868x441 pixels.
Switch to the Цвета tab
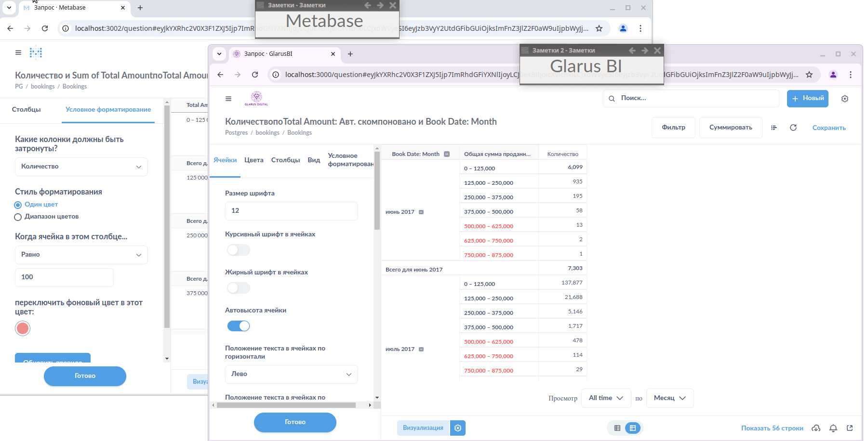coord(254,160)
